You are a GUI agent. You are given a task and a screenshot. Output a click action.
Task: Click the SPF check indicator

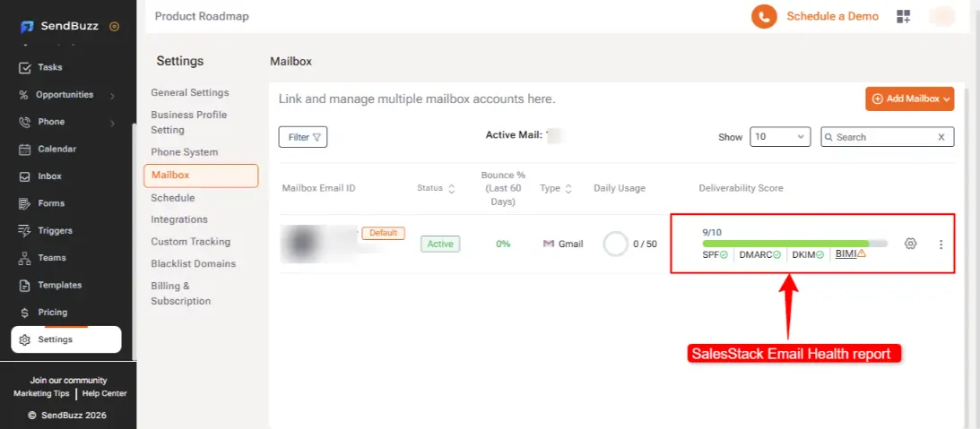tap(715, 254)
